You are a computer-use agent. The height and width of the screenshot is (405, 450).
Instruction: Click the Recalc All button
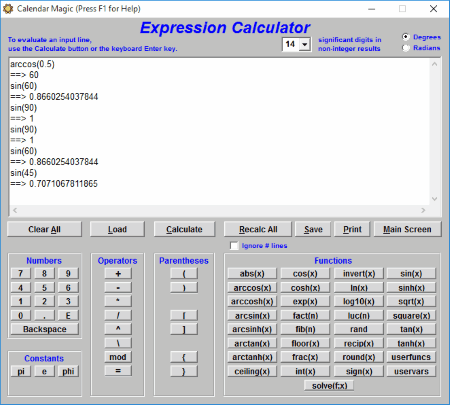(x=258, y=229)
